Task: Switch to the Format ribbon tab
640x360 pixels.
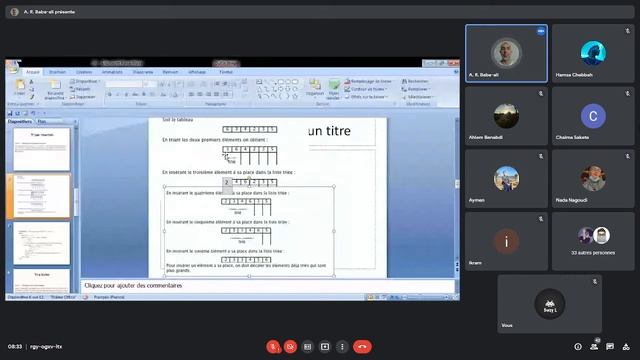Action: [x=226, y=72]
